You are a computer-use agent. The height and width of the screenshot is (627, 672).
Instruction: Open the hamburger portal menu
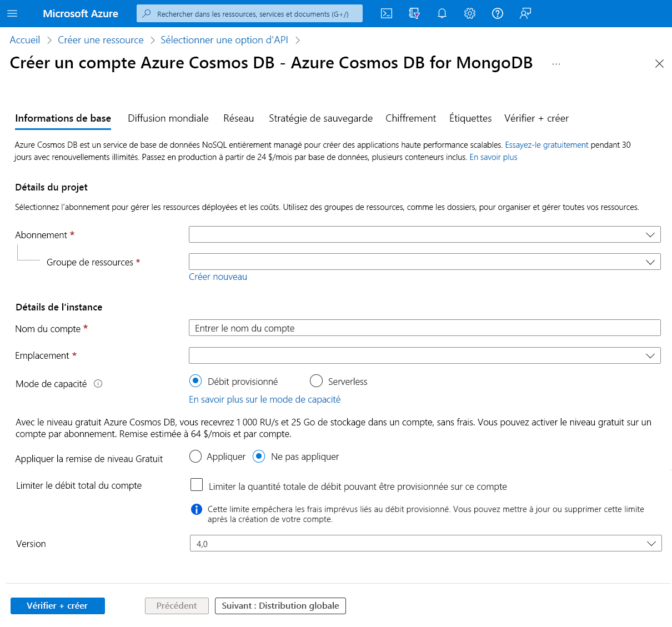[12, 13]
